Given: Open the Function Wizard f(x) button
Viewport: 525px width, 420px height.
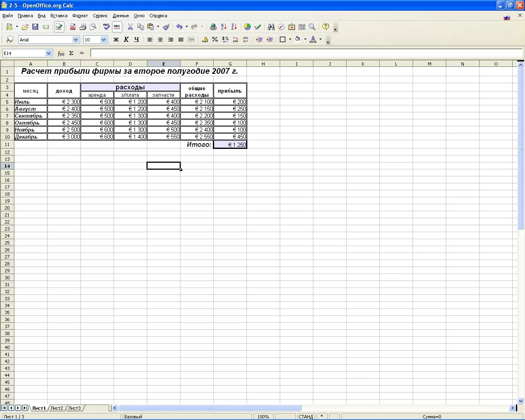Looking at the screenshot, I should (x=61, y=53).
